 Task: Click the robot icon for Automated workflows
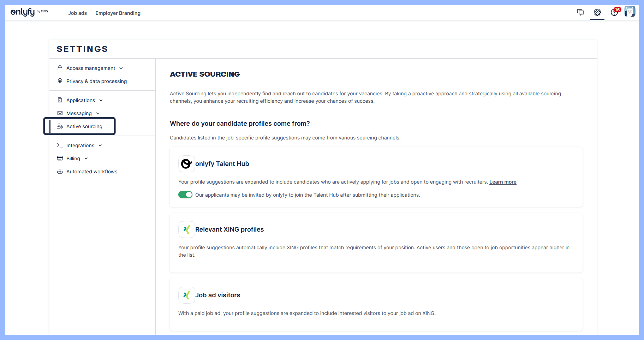tap(60, 172)
